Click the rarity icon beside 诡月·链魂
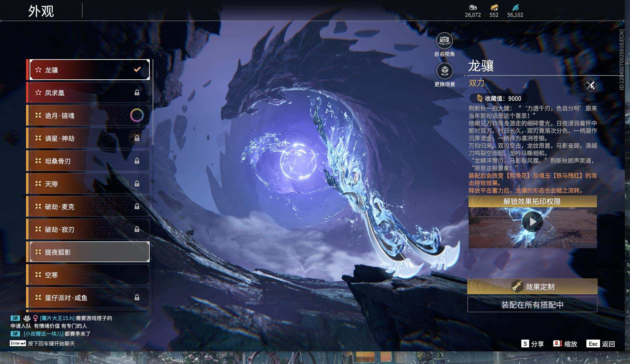 [x=38, y=115]
